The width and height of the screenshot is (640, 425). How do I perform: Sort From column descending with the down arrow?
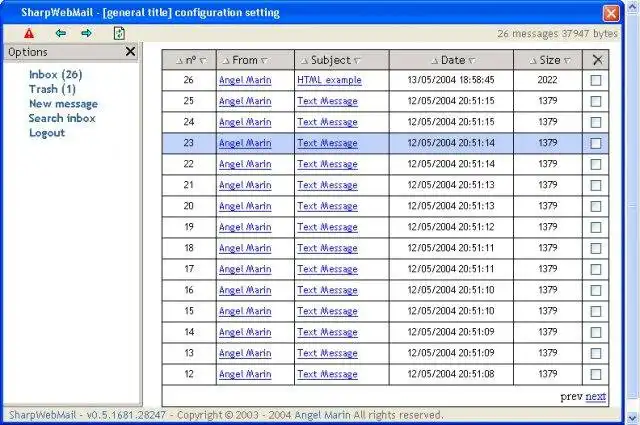coord(264,61)
